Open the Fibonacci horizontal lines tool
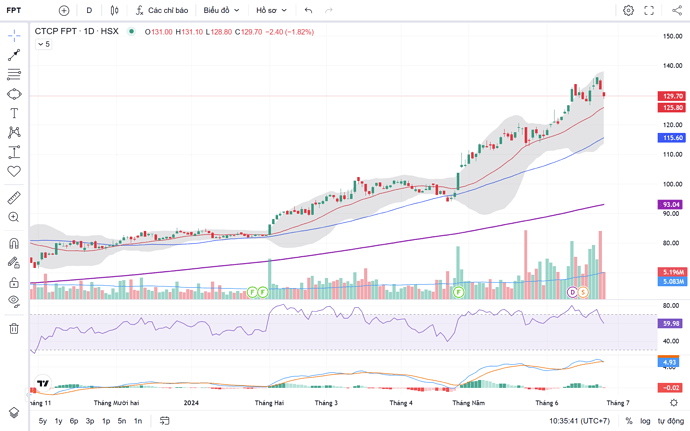690x431 pixels. coord(14,74)
